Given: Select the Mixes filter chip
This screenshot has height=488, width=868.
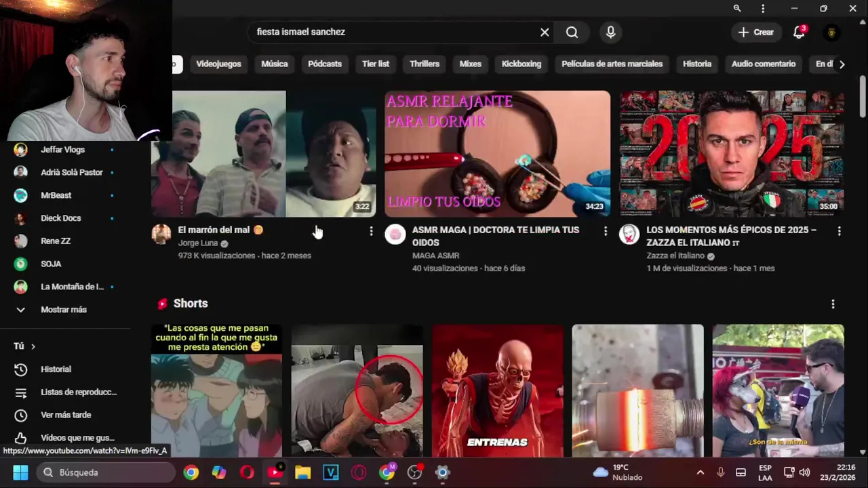Looking at the screenshot, I should coord(470,64).
